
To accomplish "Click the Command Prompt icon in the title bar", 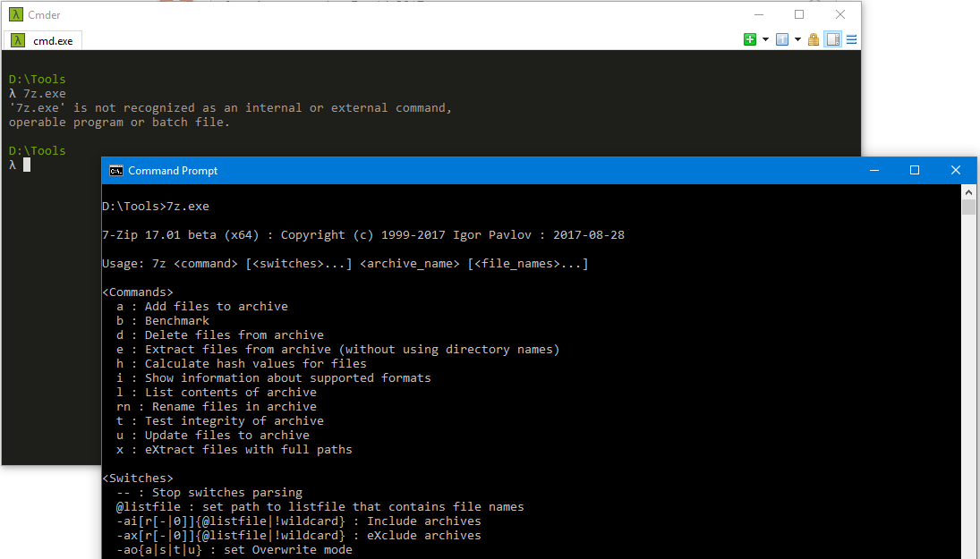I will coord(115,170).
